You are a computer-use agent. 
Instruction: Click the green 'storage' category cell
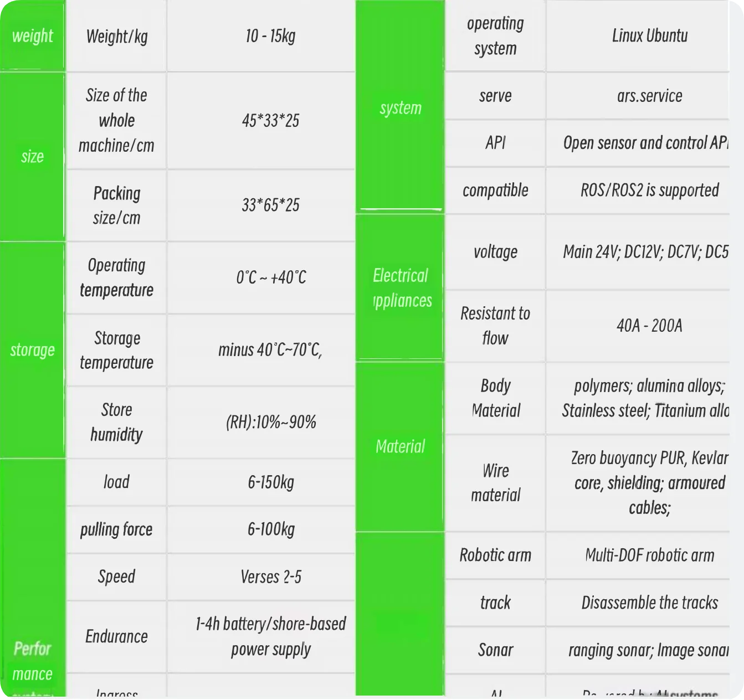pyautogui.click(x=33, y=350)
